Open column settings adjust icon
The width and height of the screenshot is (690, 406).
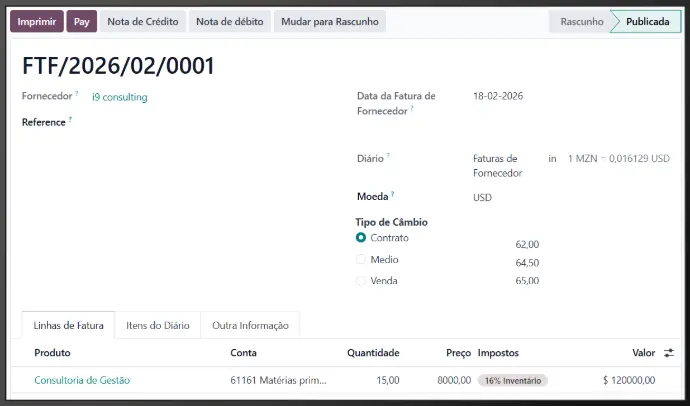[x=668, y=353]
